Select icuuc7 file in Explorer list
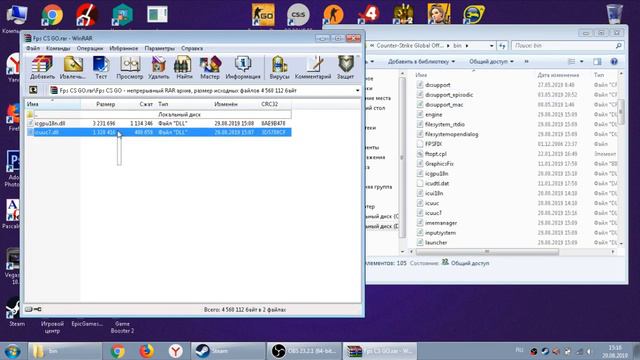Screen dimensions: 640x360 click(x=433, y=213)
